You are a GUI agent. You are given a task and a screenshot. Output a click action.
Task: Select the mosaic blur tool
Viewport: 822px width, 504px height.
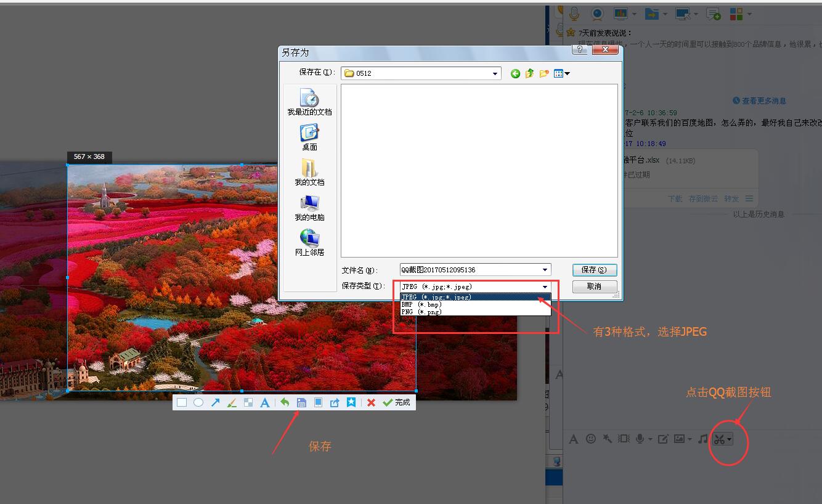[248, 402]
